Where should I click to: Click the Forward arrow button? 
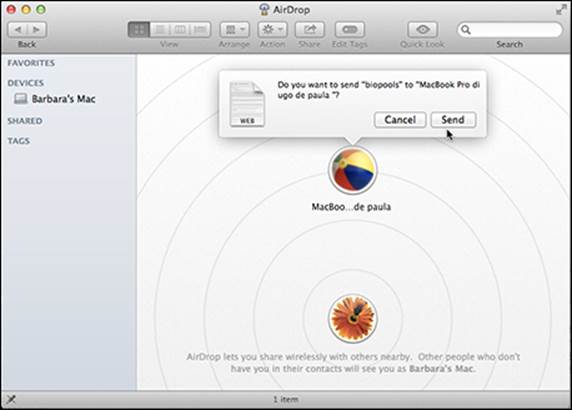pos(37,30)
